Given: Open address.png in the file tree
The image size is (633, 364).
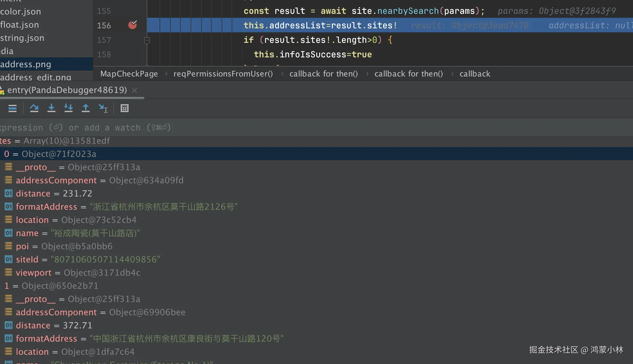Looking at the screenshot, I should point(26,64).
